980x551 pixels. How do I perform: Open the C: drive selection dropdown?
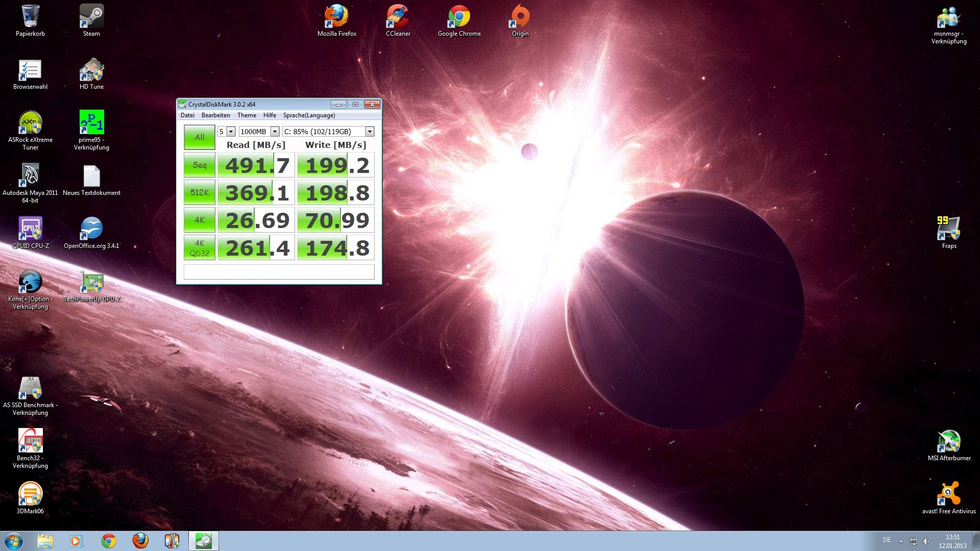pos(328,132)
